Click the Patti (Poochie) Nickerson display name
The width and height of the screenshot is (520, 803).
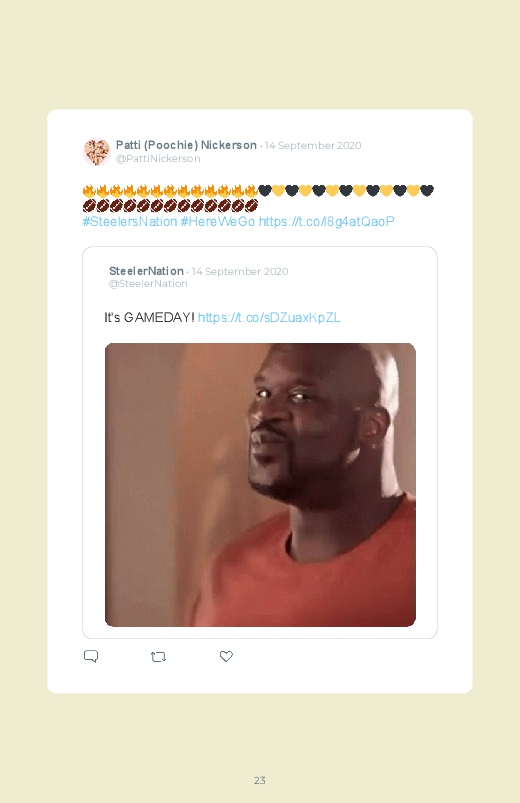(x=186, y=145)
